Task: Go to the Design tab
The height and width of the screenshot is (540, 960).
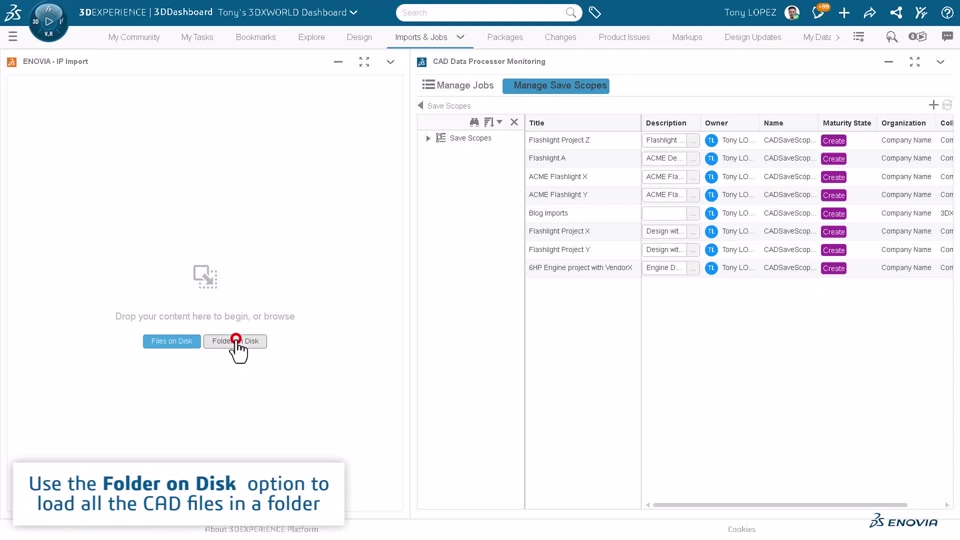Action: tap(359, 37)
